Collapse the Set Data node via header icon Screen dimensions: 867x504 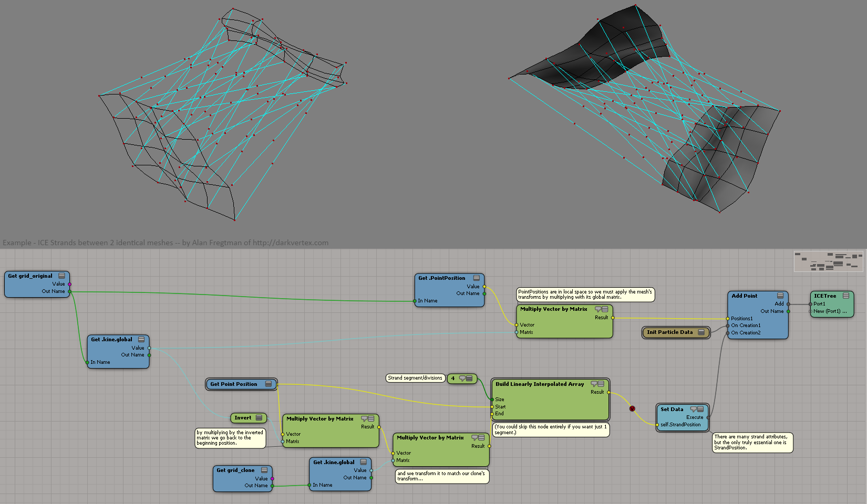pyautogui.click(x=700, y=409)
